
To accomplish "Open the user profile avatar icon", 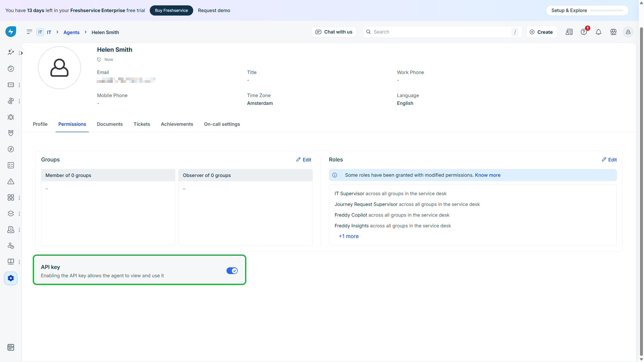I will [628, 32].
